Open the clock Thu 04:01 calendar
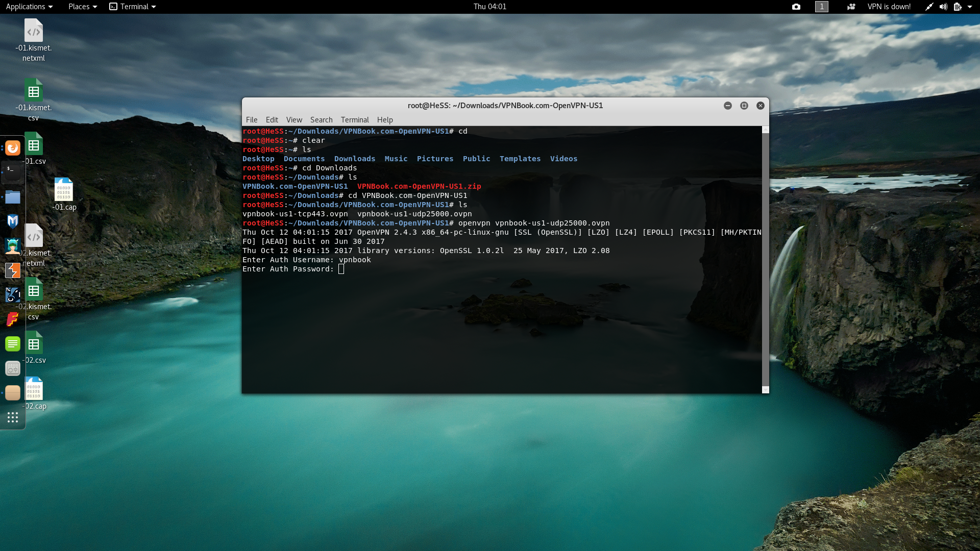 tap(490, 7)
